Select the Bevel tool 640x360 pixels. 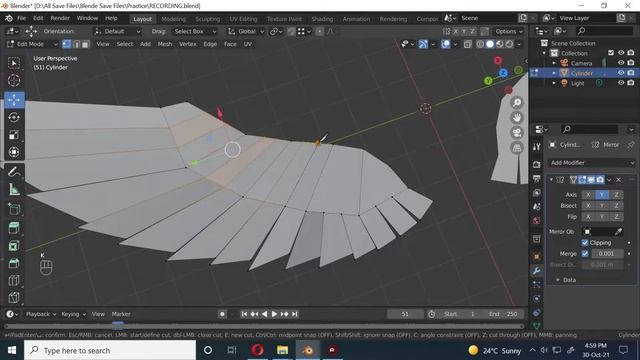(14, 263)
